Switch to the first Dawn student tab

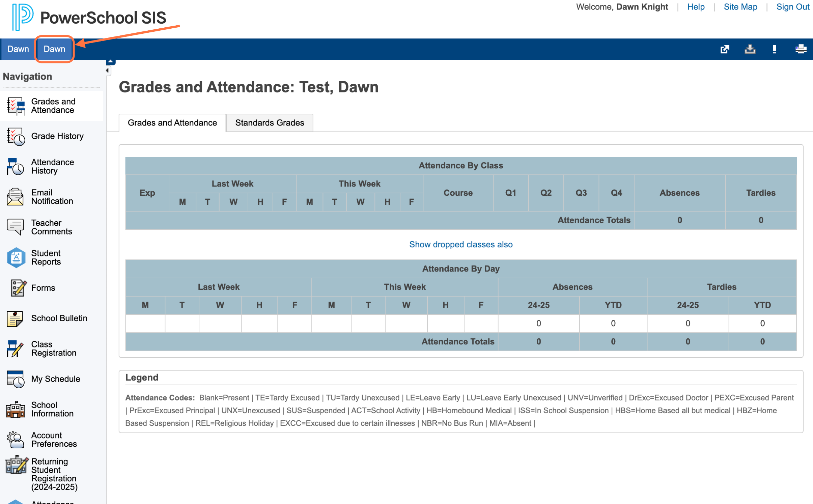pyautogui.click(x=18, y=49)
